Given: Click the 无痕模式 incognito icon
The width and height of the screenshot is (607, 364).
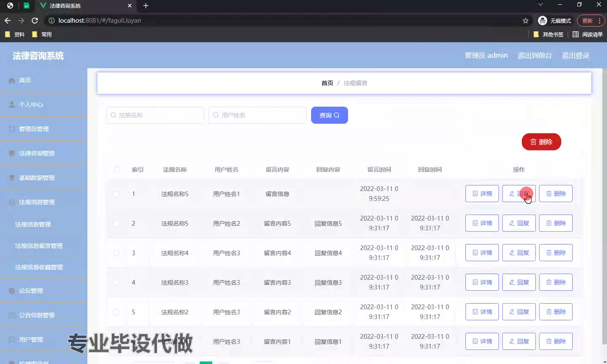Looking at the screenshot, I should 543,21.
